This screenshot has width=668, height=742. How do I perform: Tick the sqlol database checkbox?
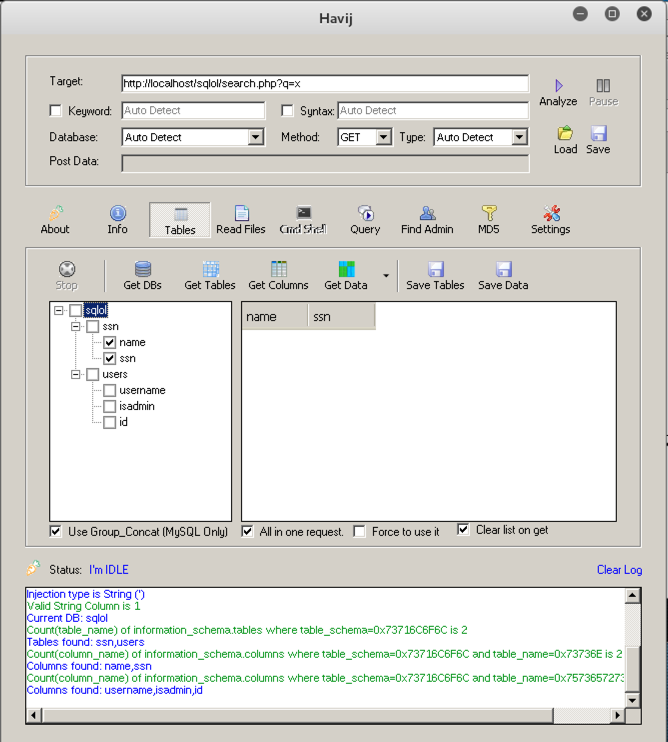[x=76, y=310]
